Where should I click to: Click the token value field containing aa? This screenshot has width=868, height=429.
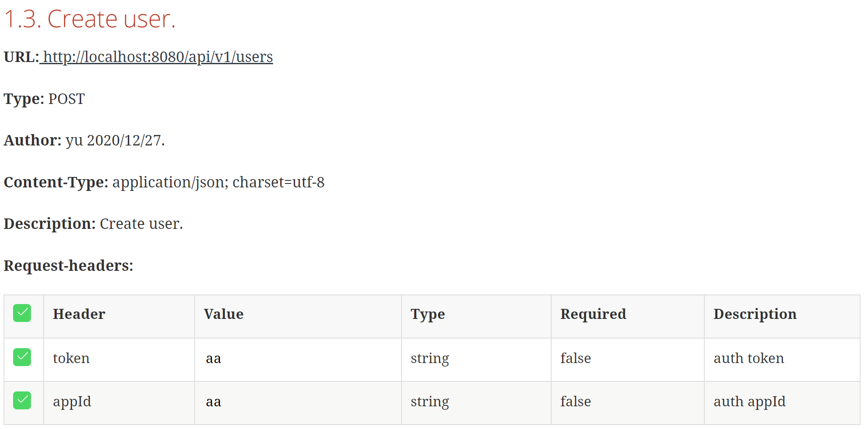214,359
